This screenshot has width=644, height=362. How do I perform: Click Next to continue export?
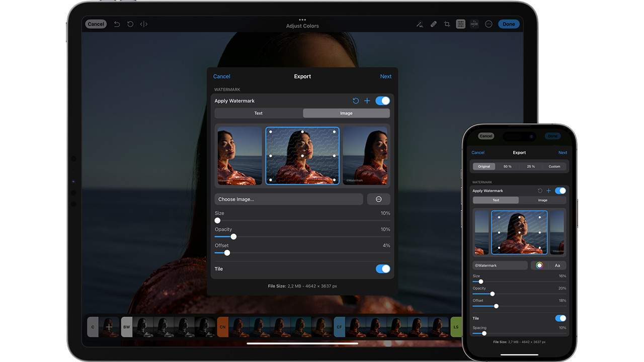(385, 76)
